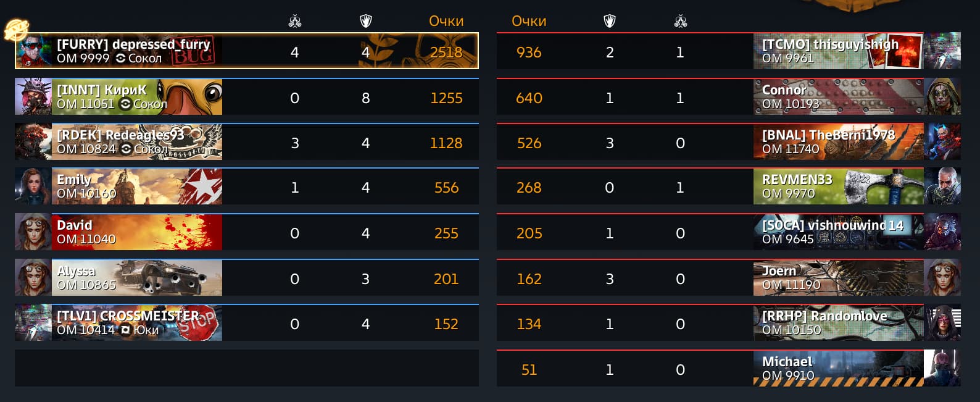The image size is (980, 402).
Task: Click the left team shield column icon
Action: 366,22
